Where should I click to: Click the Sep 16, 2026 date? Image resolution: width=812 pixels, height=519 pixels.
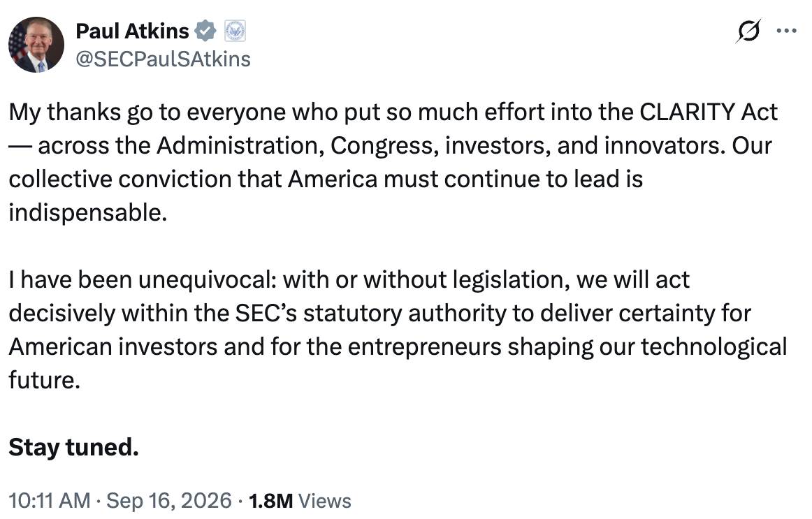(169, 501)
